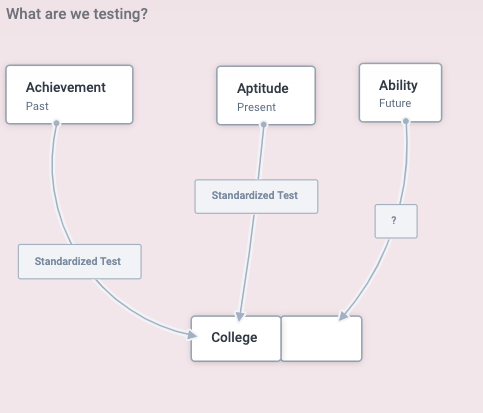Click the 'Future' subtitle in Ability
Image resolution: width=483 pixels, height=413 pixels.
click(x=395, y=103)
